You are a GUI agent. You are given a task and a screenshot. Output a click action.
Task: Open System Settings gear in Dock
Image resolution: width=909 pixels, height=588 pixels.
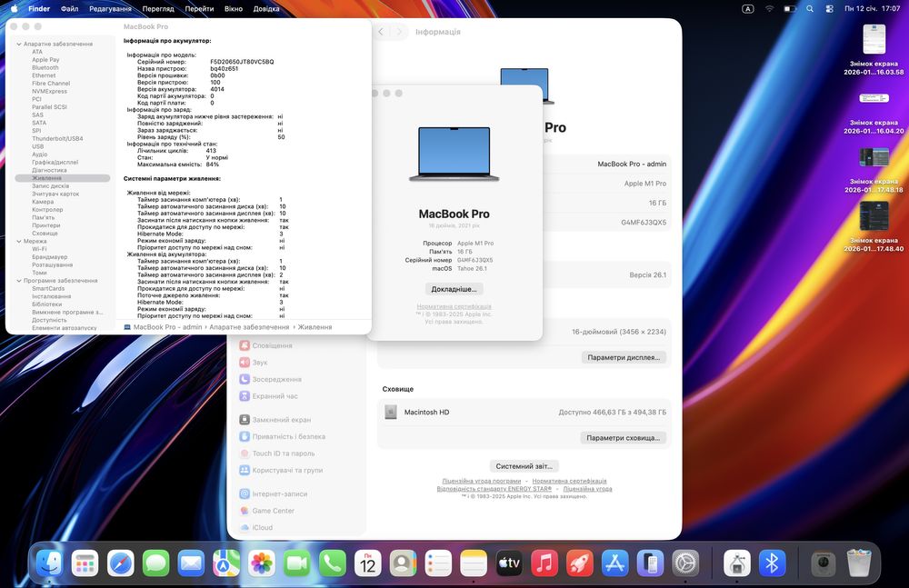coord(685,563)
